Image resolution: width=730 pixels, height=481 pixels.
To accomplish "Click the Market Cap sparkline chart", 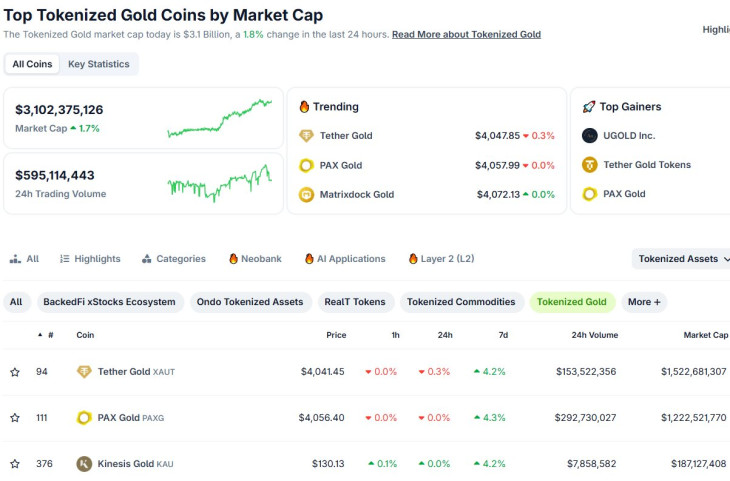I will pyautogui.click(x=220, y=117).
